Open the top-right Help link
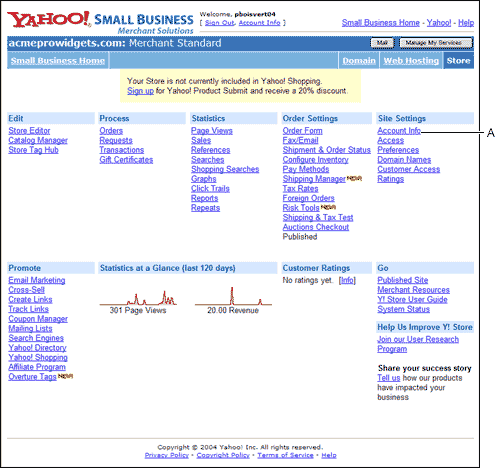Image resolution: width=500 pixels, height=468 pixels. coord(466,23)
